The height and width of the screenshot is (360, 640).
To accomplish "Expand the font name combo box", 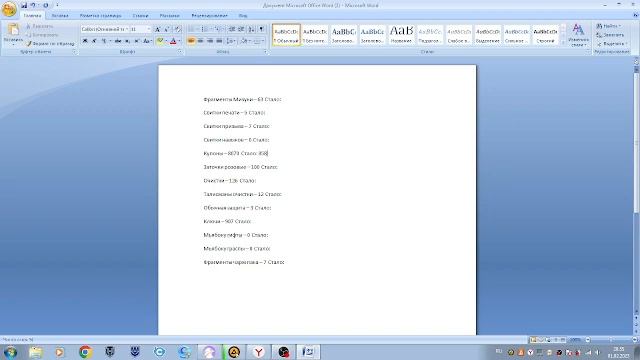I will click(x=127, y=29).
